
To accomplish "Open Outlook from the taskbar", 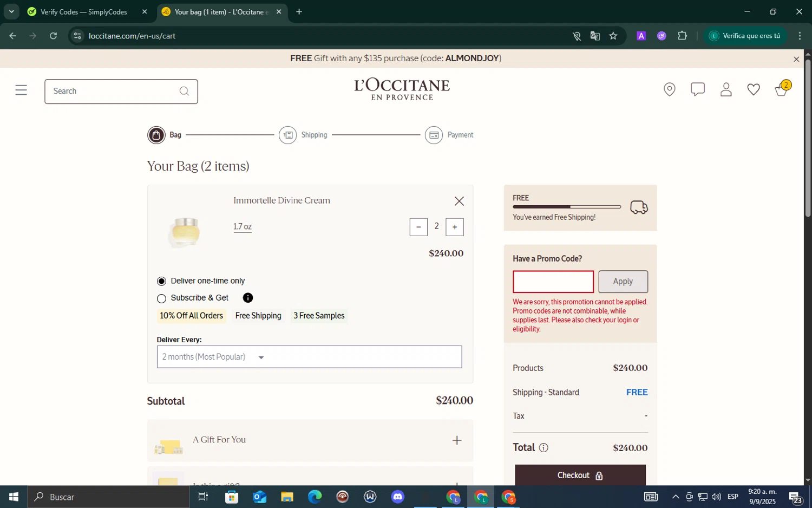I will tap(259, 497).
